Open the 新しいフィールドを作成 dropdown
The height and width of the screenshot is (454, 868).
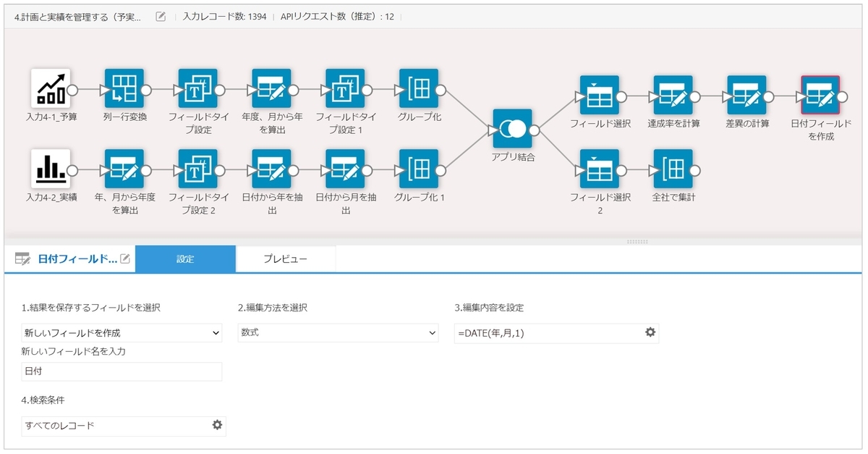tap(122, 333)
